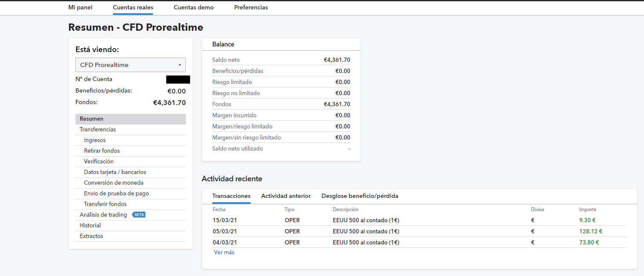Viewport: 644px width, 276px height.
Task: Open the Verificación page link
Action: pos(98,162)
